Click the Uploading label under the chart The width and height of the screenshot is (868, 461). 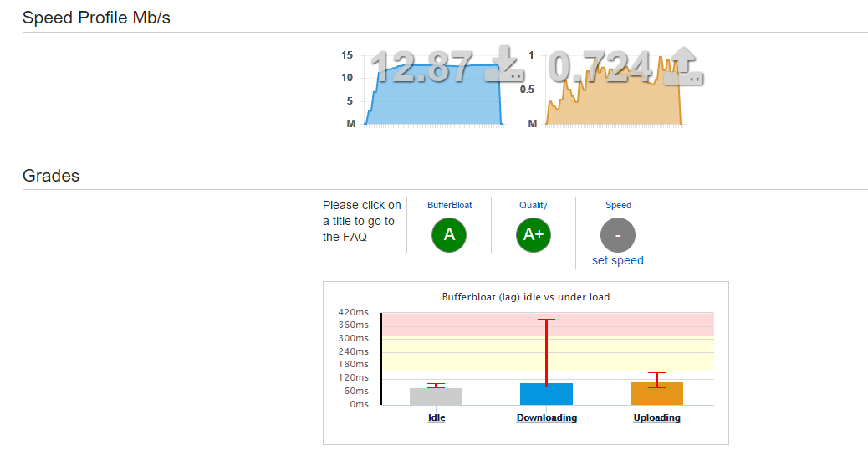point(657,417)
